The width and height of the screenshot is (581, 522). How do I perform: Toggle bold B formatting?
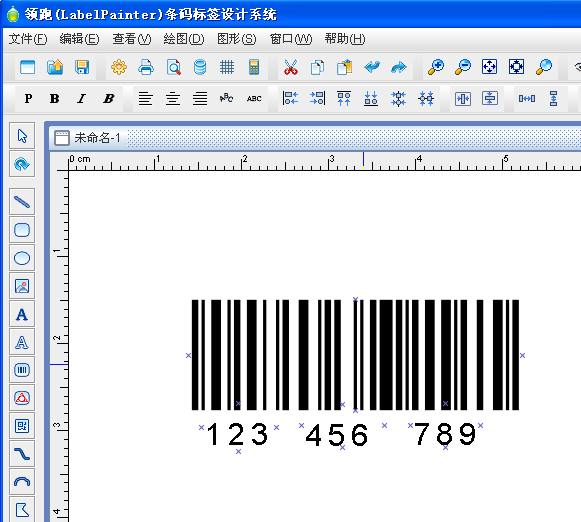click(x=55, y=99)
